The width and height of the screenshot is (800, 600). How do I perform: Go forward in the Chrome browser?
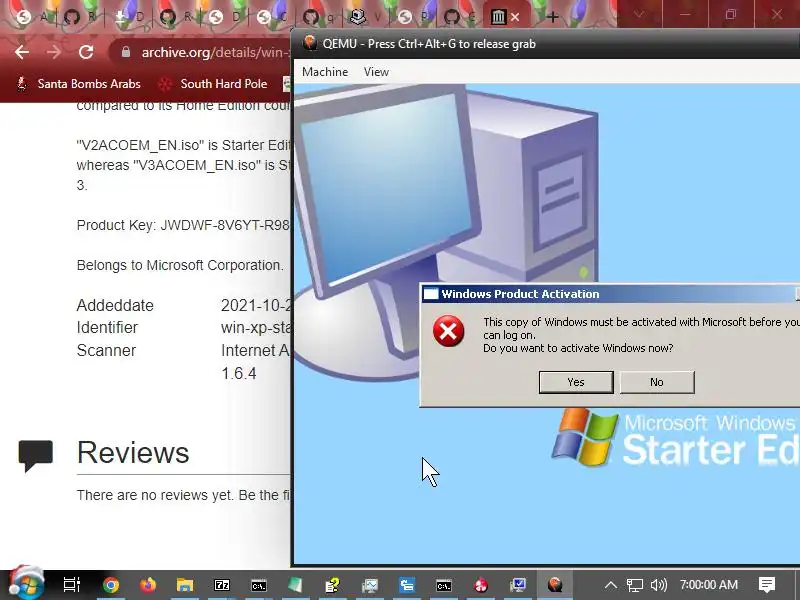tap(54, 52)
